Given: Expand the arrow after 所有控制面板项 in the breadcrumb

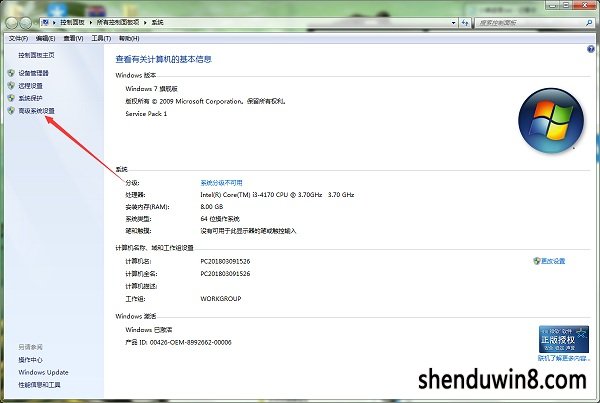Looking at the screenshot, I should click(145, 23).
